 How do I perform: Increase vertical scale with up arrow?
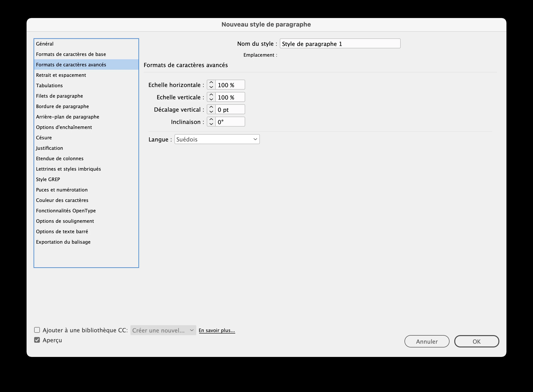(x=211, y=95)
